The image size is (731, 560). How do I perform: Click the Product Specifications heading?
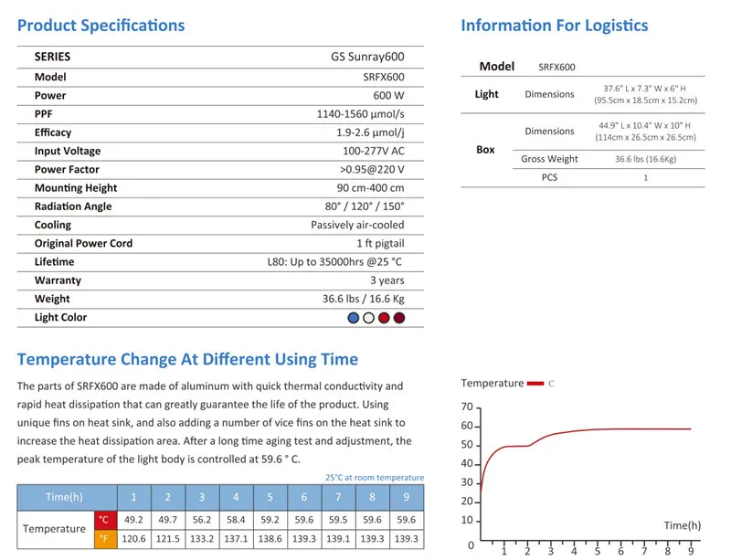tap(101, 26)
